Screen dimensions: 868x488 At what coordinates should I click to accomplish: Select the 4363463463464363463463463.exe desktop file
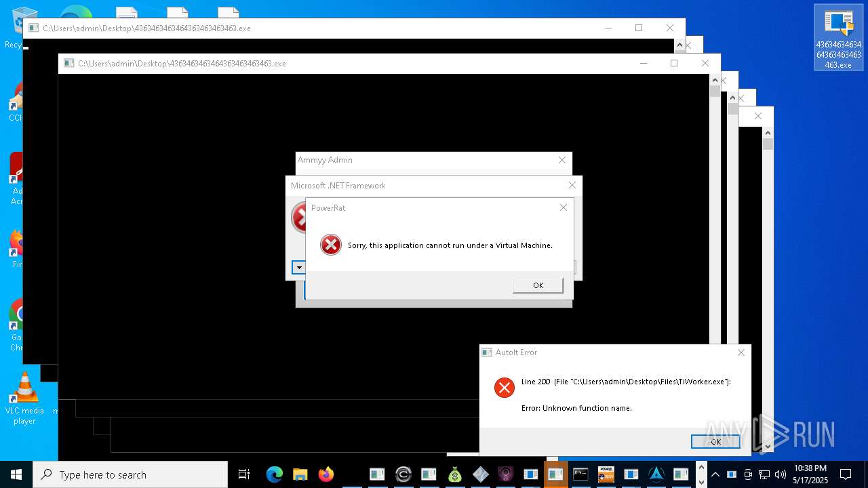point(839,37)
